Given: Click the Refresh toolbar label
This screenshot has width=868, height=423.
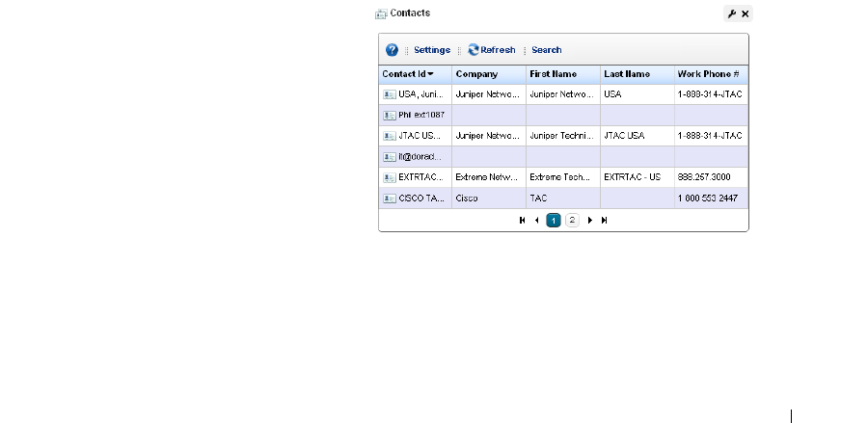Looking at the screenshot, I should [x=498, y=50].
